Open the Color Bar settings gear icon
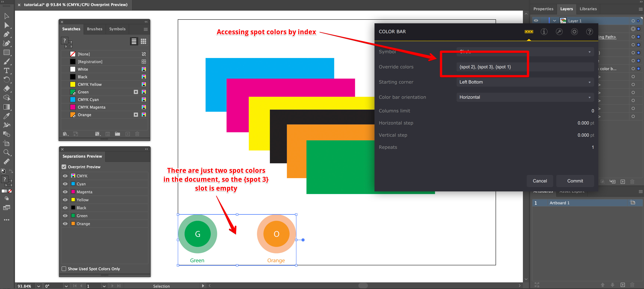644x289 pixels. [x=574, y=31]
